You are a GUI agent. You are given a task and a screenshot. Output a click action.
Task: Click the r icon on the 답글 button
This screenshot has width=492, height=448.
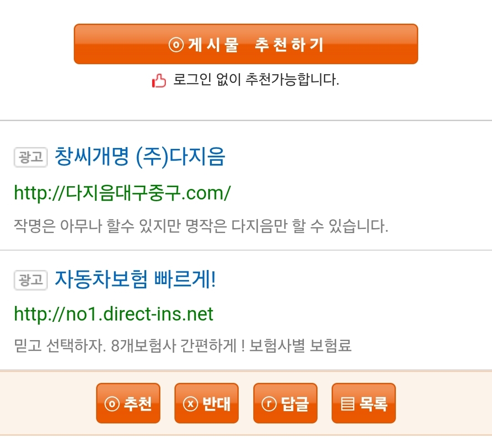click(x=269, y=403)
